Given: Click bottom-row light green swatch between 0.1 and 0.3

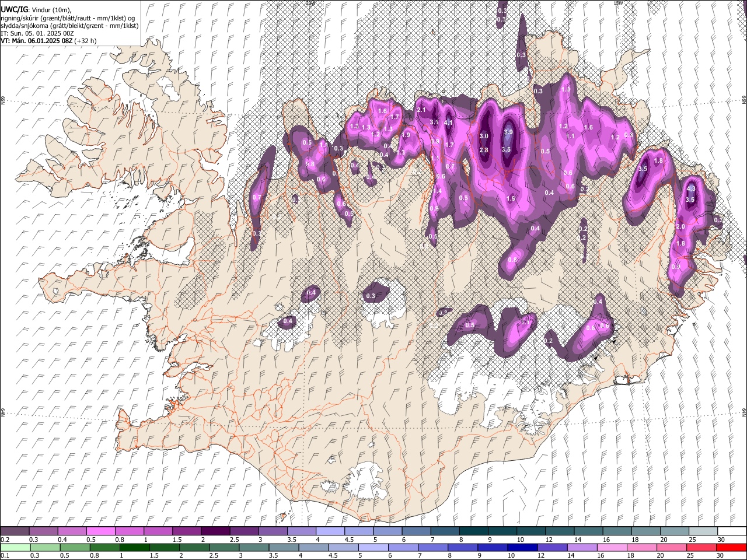Looking at the screenshot, I should point(15,547).
